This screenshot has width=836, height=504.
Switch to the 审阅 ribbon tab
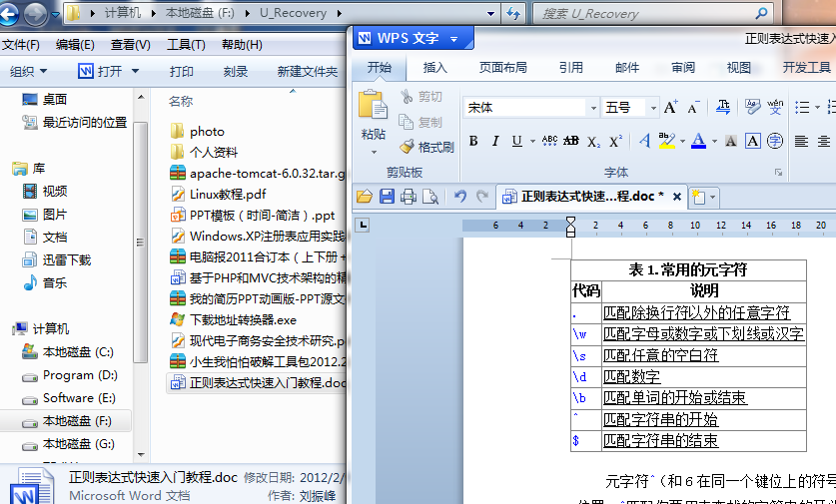click(x=683, y=67)
